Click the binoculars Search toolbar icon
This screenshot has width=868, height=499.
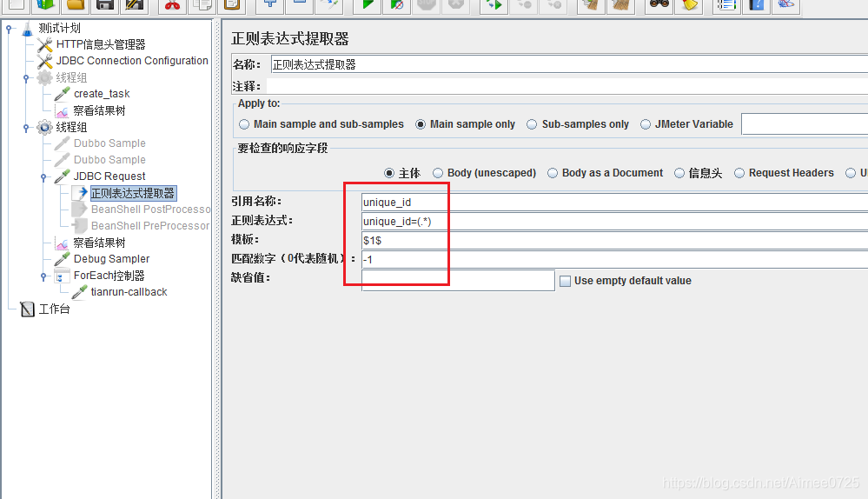tap(659, 4)
